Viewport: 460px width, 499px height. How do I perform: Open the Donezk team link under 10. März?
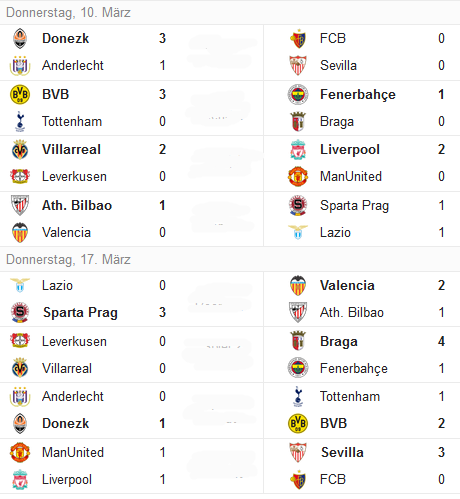[x=65, y=38]
